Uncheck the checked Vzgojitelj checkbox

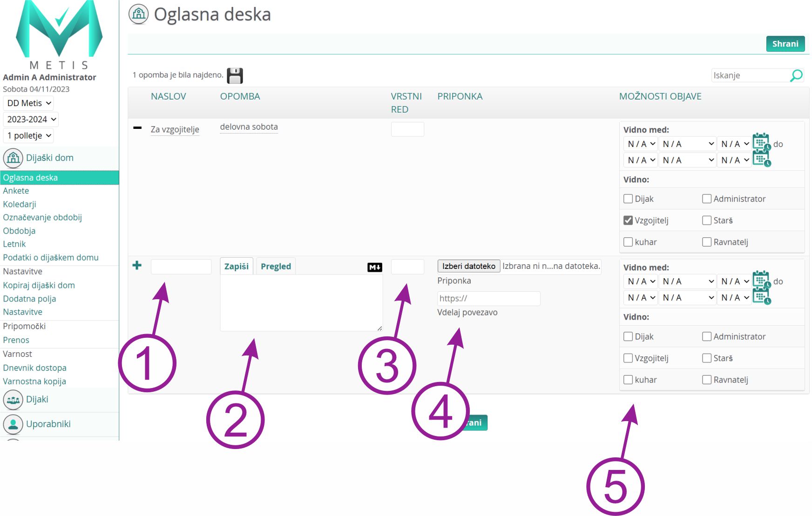pyautogui.click(x=628, y=221)
